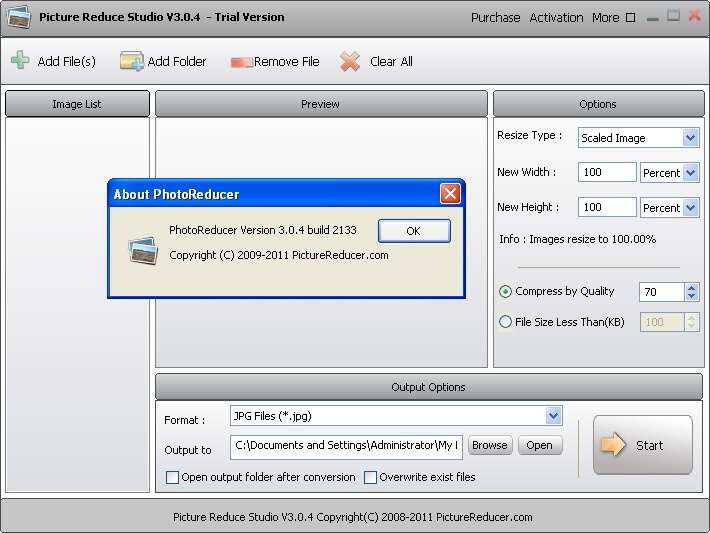
Task: Click 'Info : Images resize to 100.00%' text
Action: 578,239
